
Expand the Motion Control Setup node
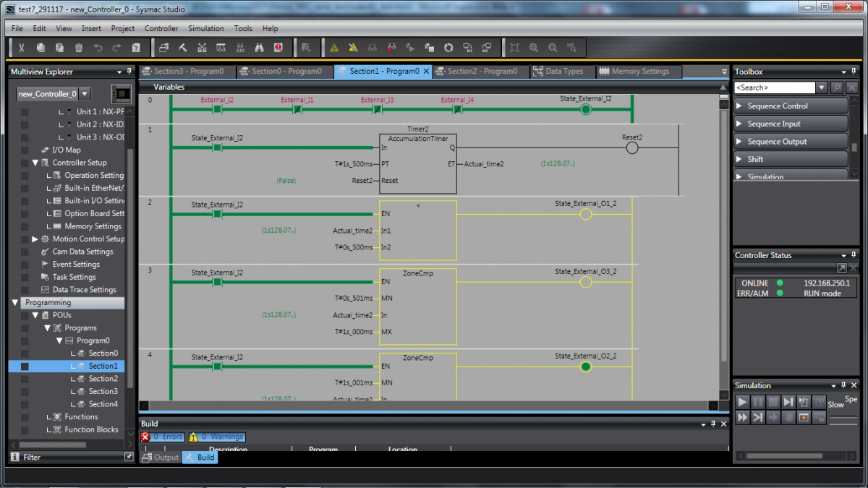(x=35, y=239)
